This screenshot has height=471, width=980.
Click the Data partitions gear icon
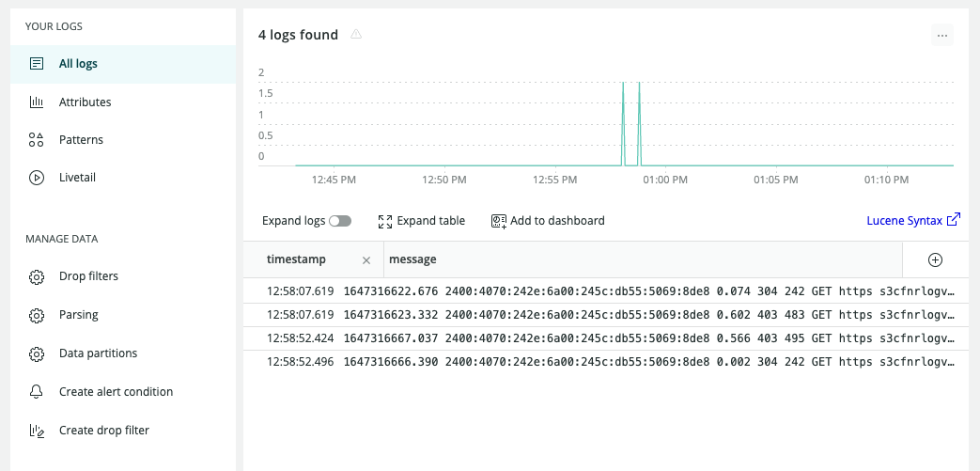pos(37,354)
